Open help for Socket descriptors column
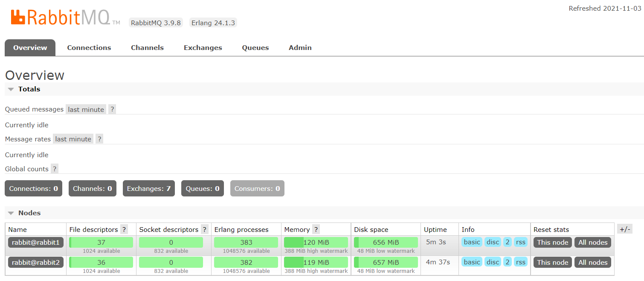The image size is (644, 281). (x=205, y=229)
